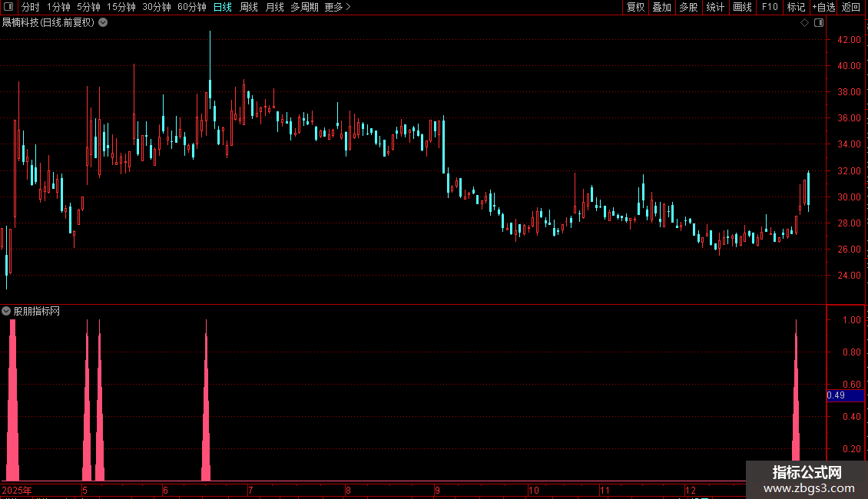Click the 42.00 price axis label

point(849,40)
